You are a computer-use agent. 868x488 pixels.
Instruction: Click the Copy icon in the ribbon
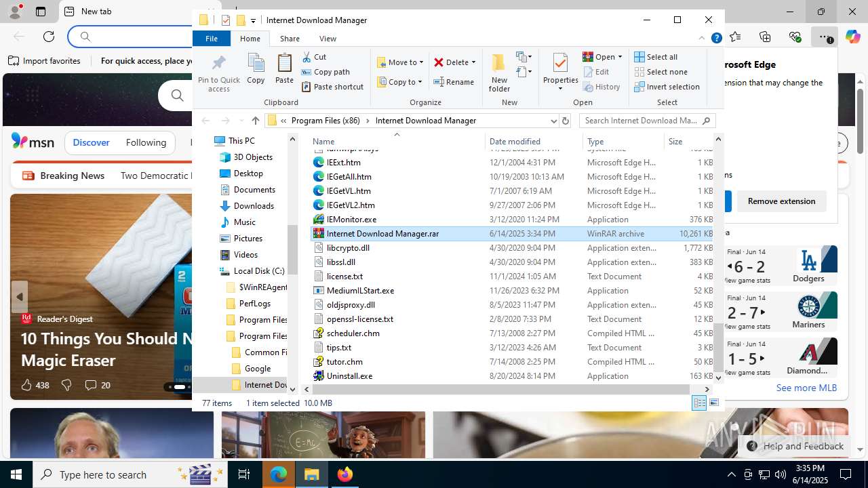(x=256, y=69)
